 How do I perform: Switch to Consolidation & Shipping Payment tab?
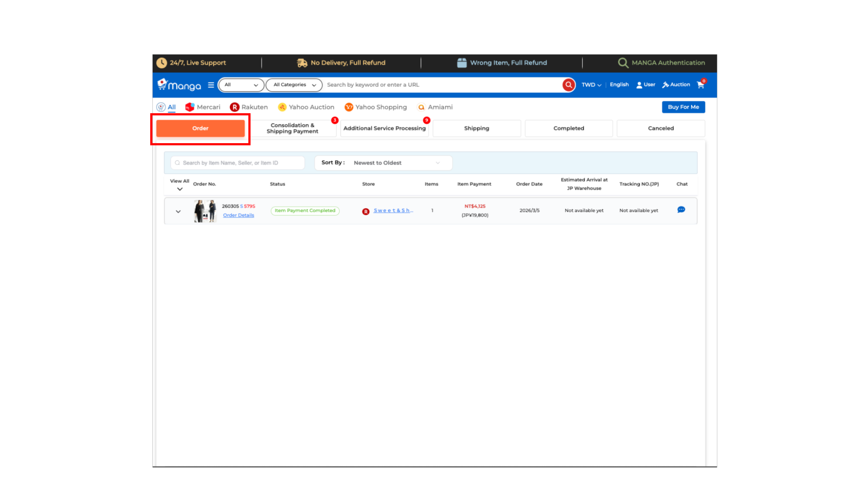292,128
